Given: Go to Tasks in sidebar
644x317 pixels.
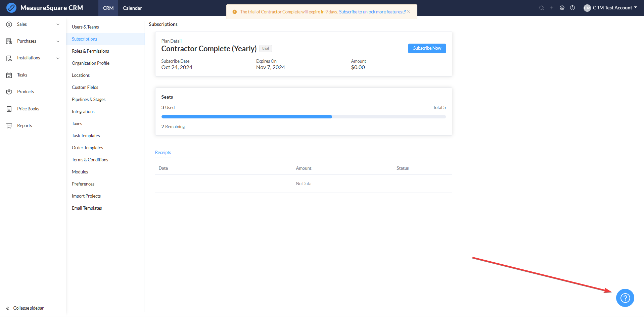Looking at the screenshot, I should (33, 75).
